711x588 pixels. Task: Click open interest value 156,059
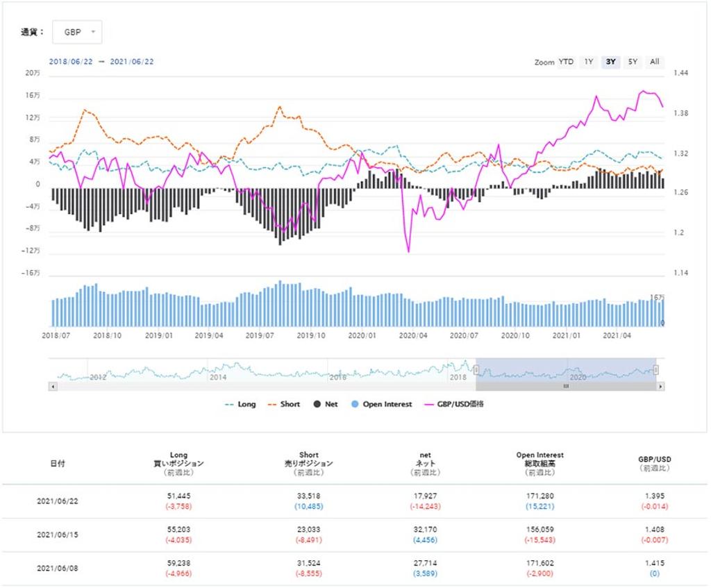point(540,530)
